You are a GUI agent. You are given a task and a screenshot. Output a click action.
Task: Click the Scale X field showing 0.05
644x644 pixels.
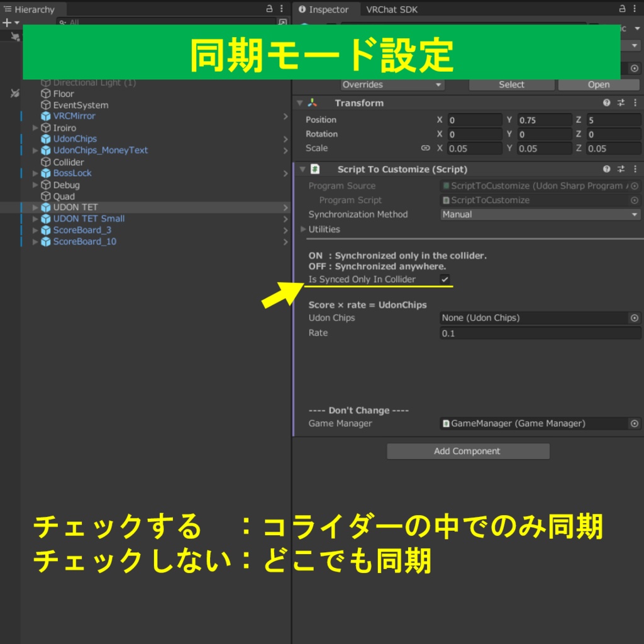(x=474, y=148)
